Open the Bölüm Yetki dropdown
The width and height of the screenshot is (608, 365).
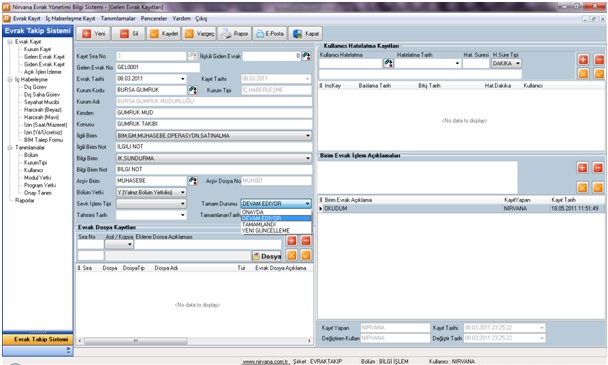click(x=183, y=192)
